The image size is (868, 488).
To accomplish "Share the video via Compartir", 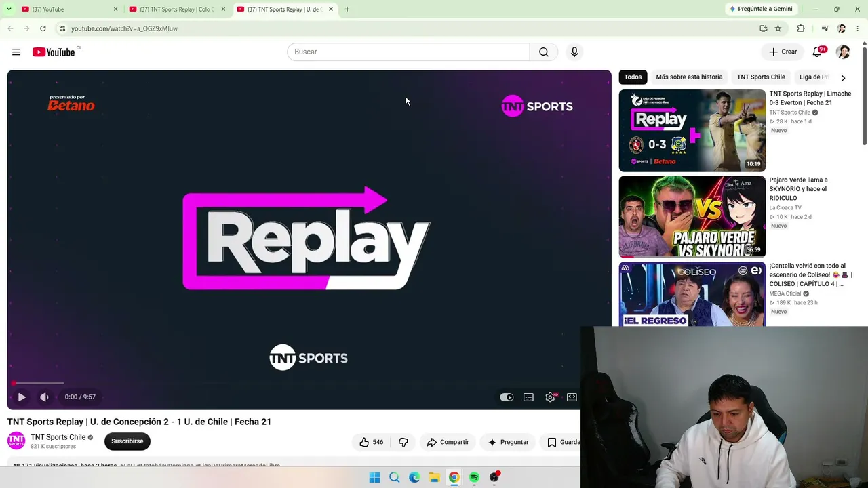I will point(448,443).
